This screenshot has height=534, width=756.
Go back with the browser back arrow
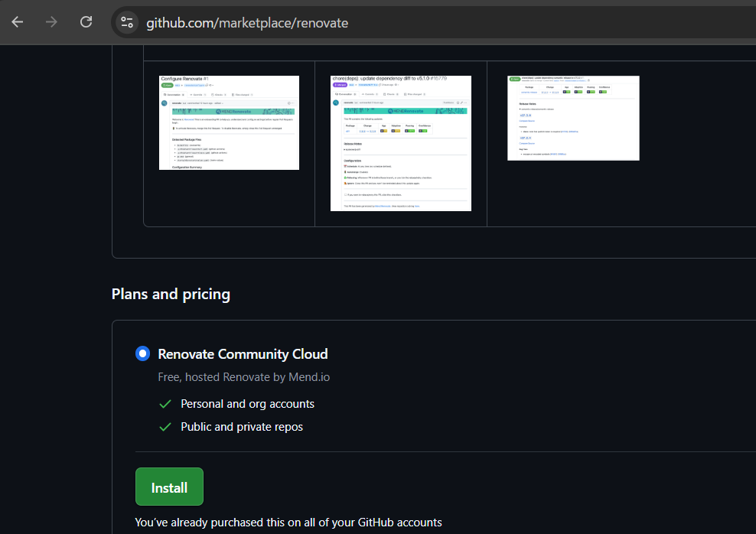[18, 22]
